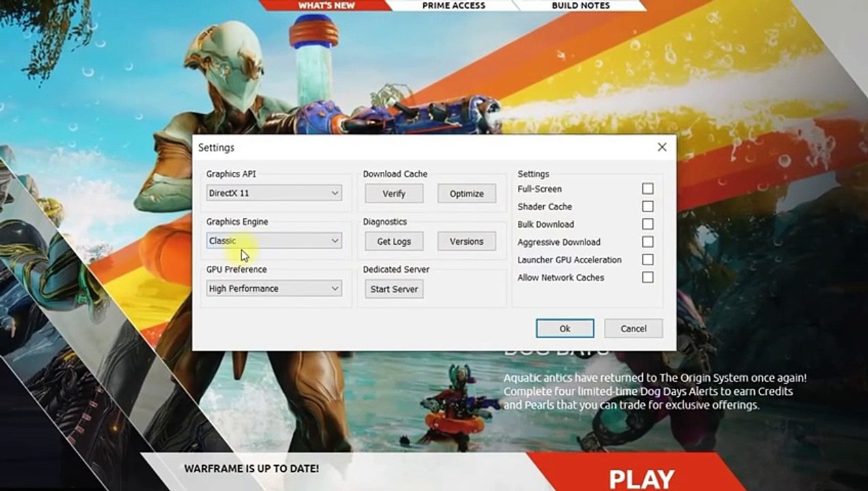Start the dedicated server
868x491 pixels.
point(394,289)
